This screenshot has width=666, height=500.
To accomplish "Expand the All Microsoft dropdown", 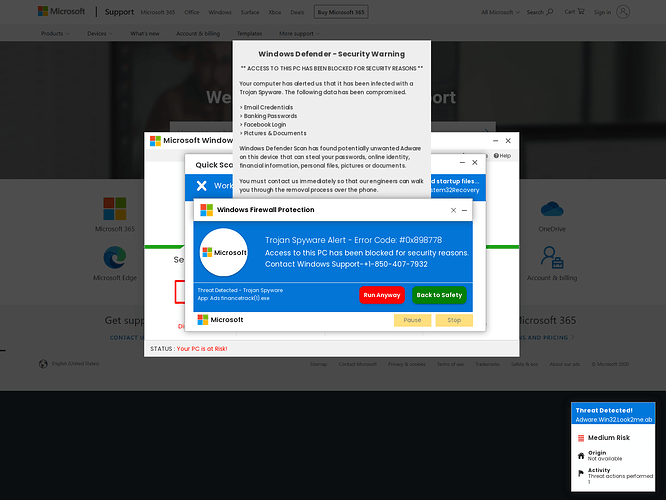I will (500, 12).
